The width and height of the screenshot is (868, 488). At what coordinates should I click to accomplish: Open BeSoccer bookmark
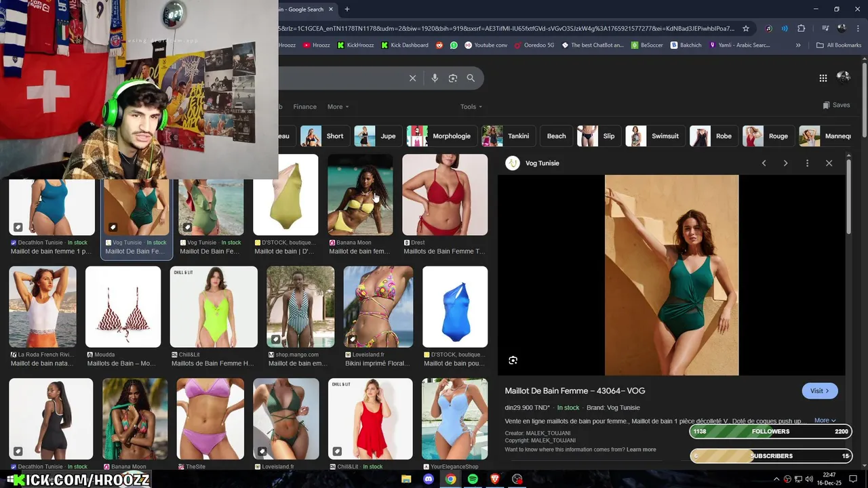click(647, 45)
